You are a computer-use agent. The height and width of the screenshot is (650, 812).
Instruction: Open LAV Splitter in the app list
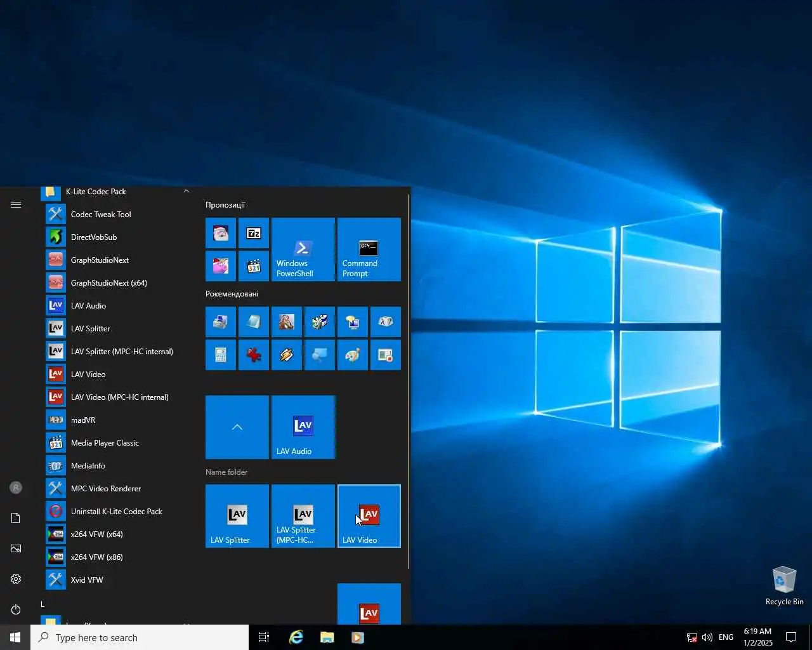point(115,329)
